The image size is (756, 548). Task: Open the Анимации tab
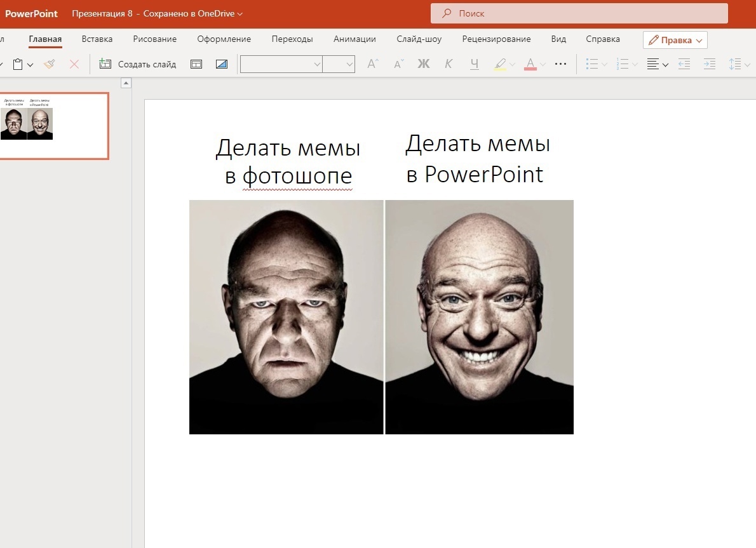[x=354, y=39]
